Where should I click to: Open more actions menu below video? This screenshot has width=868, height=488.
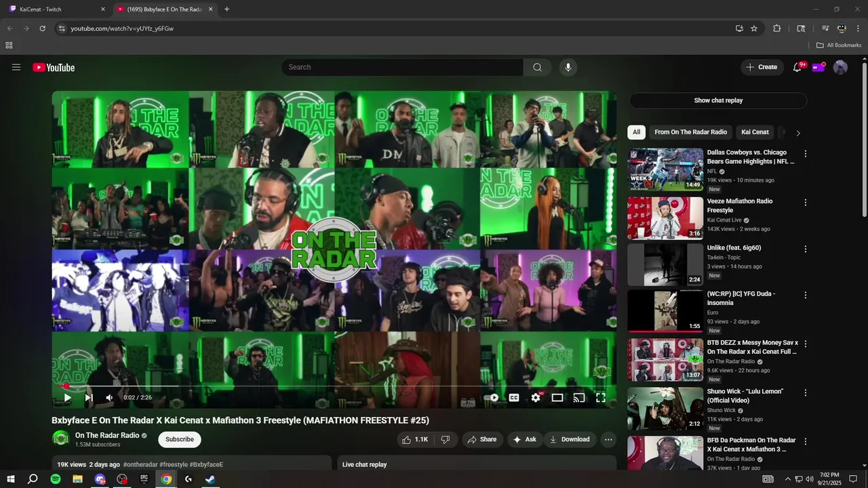coord(608,439)
